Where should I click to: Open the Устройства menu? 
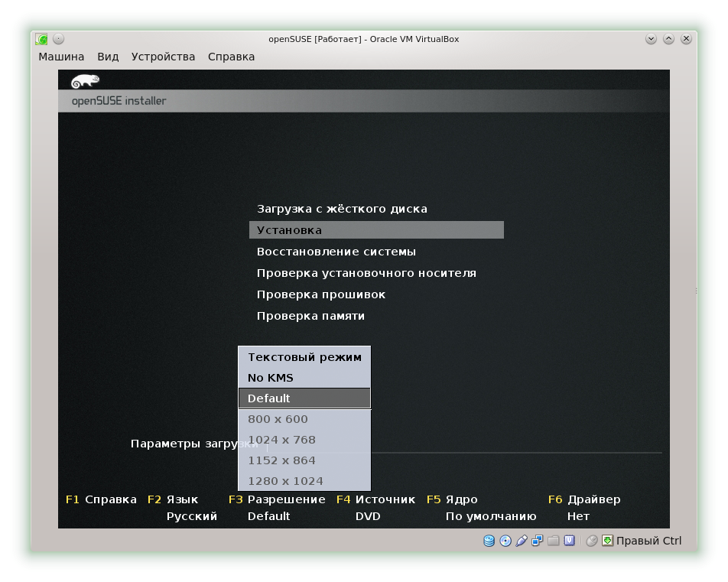coord(163,57)
